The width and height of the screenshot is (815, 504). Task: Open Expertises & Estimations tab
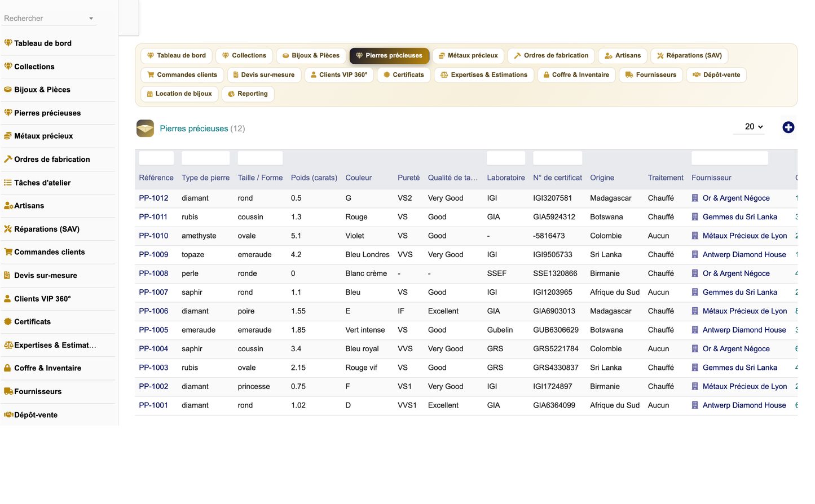click(x=484, y=74)
